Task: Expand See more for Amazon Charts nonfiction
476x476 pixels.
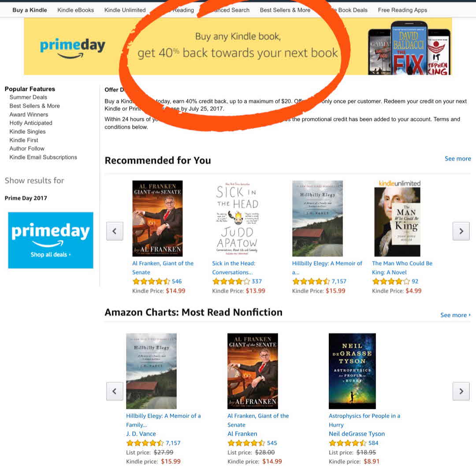Action: [x=455, y=315]
